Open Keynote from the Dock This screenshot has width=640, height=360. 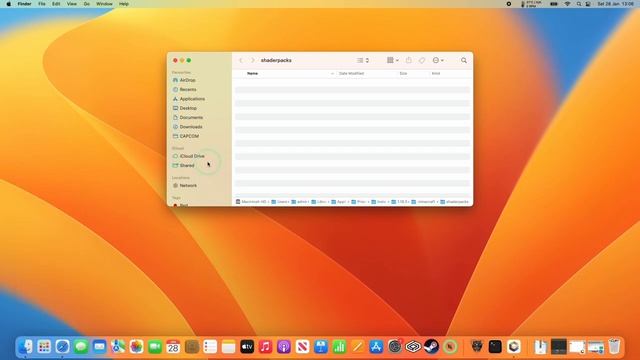(321, 347)
